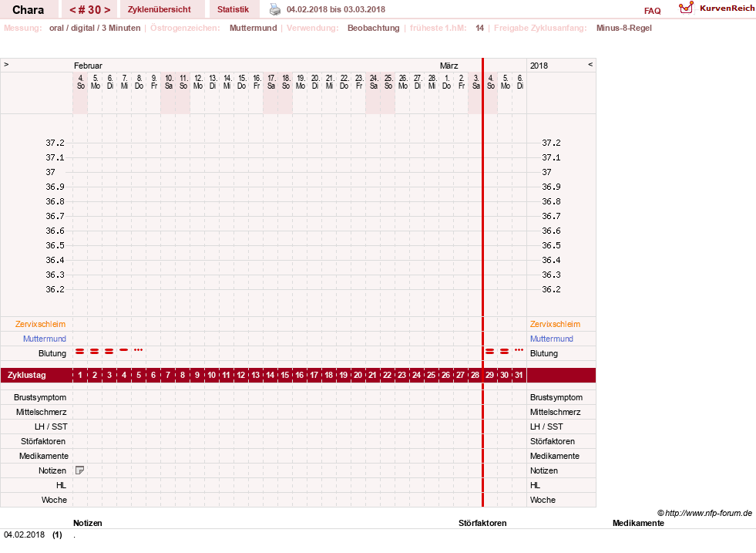The width and height of the screenshot is (756, 553).
Task: Expand chart with the left '>' arrow
Action: pos(6,64)
